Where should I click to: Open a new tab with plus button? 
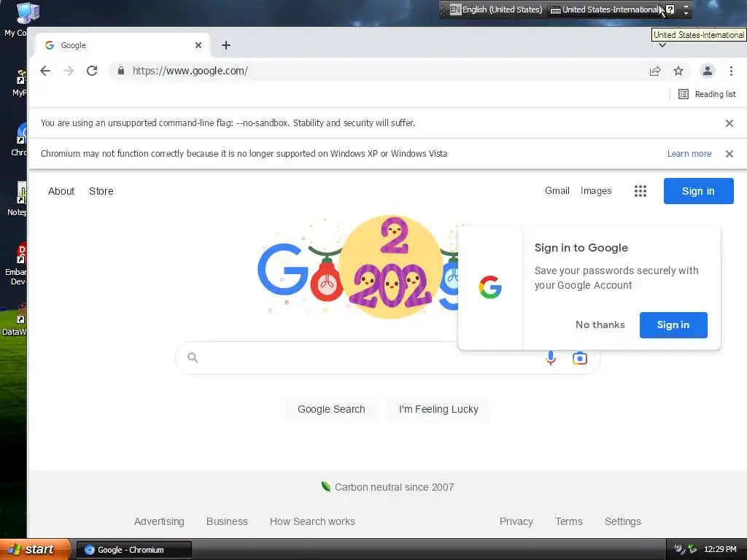[226, 45]
